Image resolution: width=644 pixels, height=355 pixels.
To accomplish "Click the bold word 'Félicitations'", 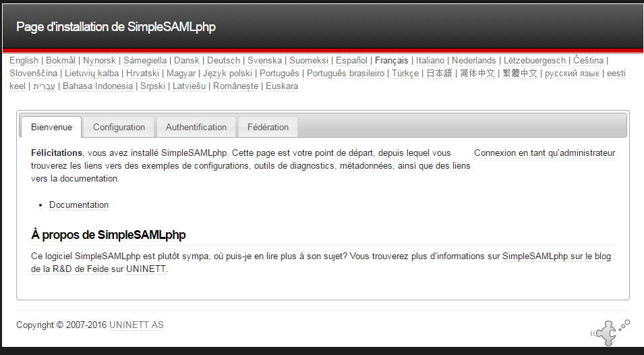I will click(57, 153).
